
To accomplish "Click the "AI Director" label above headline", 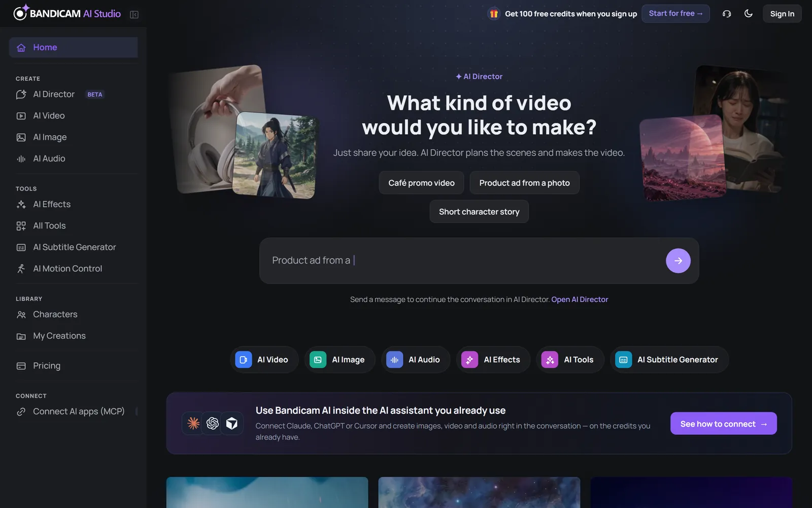I will (479, 77).
